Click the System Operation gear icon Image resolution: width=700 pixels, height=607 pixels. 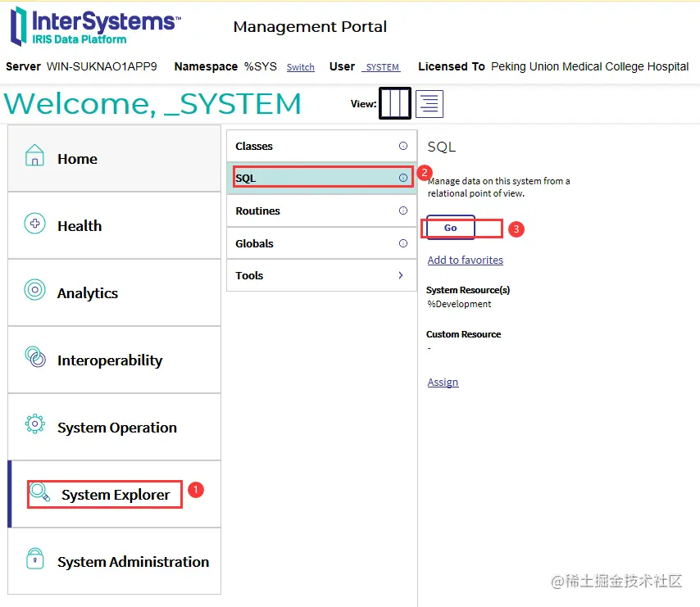34,424
